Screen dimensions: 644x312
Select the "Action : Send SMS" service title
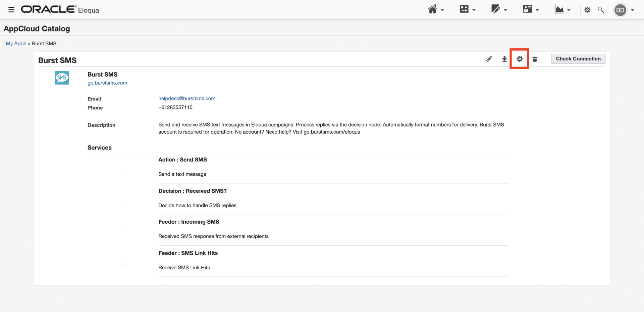point(182,160)
